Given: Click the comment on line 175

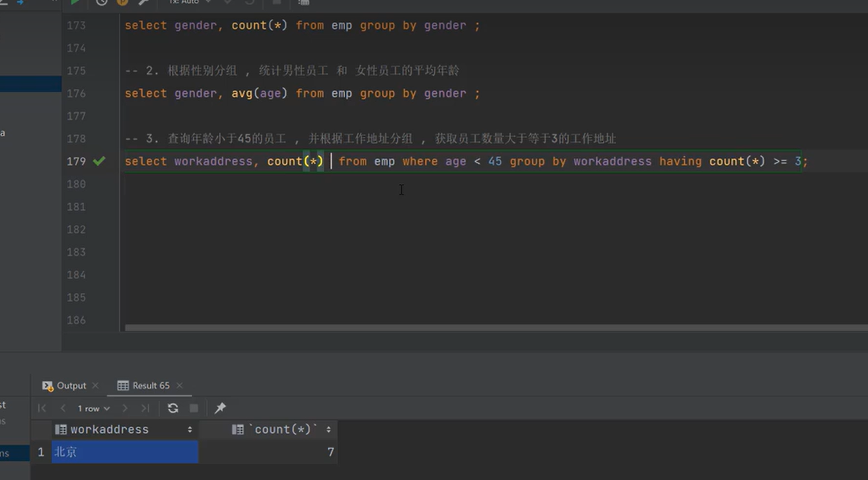Looking at the screenshot, I should pyautogui.click(x=292, y=71).
